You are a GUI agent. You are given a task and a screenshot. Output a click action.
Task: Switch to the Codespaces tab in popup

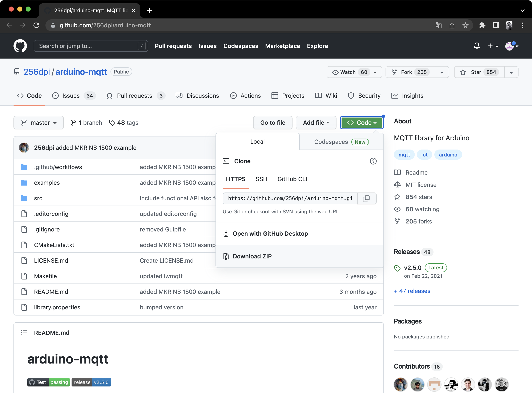click(x=341, y=142)
